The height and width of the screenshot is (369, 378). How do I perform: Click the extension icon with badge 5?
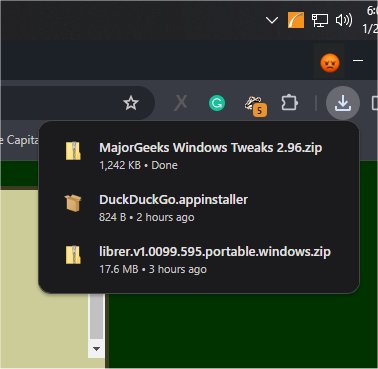click(256, 105)
